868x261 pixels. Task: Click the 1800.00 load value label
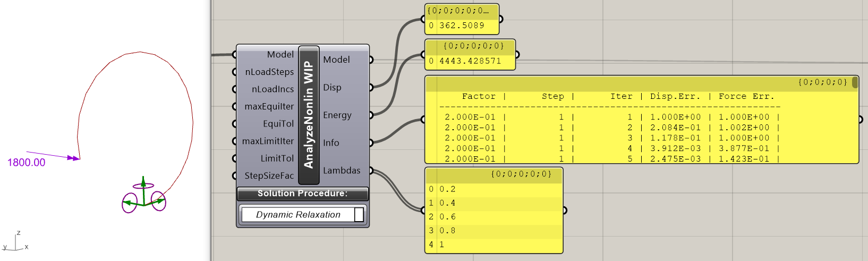[27, 163]
